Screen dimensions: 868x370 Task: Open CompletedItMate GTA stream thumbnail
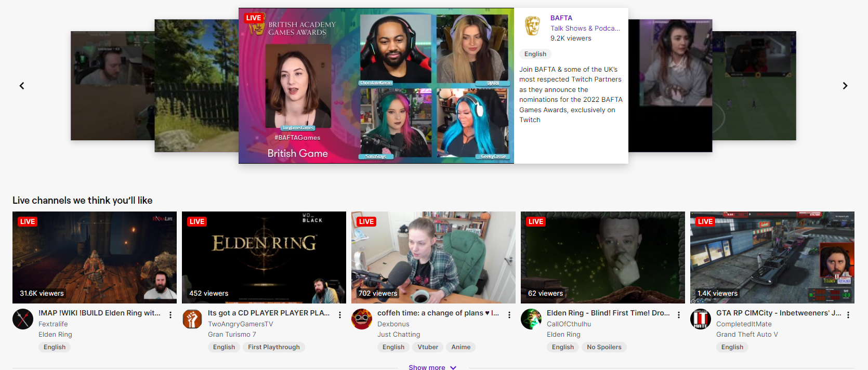click(772, 257)
